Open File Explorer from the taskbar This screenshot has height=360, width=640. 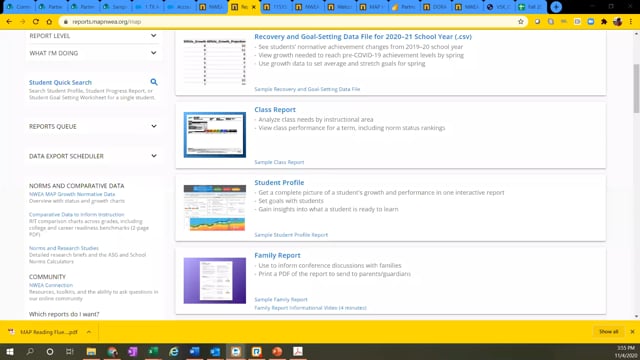[x=91, y=351]
